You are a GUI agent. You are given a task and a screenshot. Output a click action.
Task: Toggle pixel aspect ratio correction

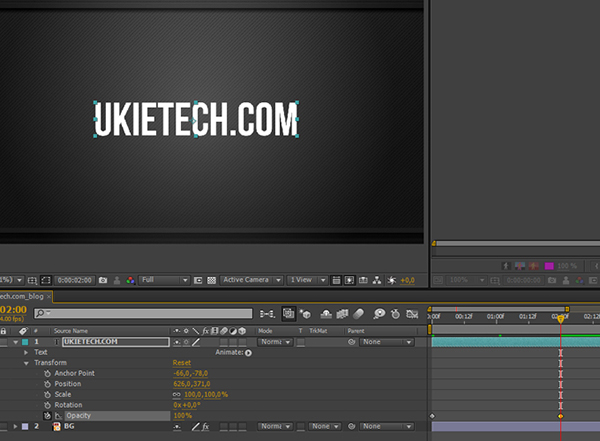click(336, 280)
